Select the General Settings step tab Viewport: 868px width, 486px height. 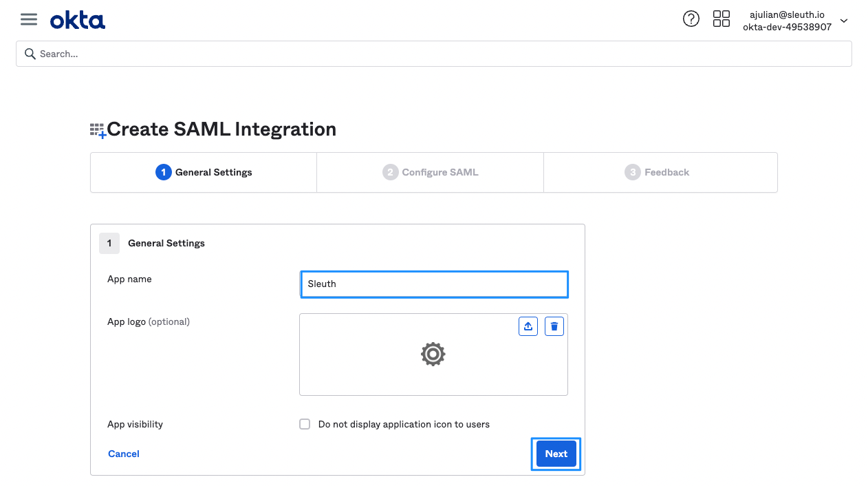(x=204, y=172)
